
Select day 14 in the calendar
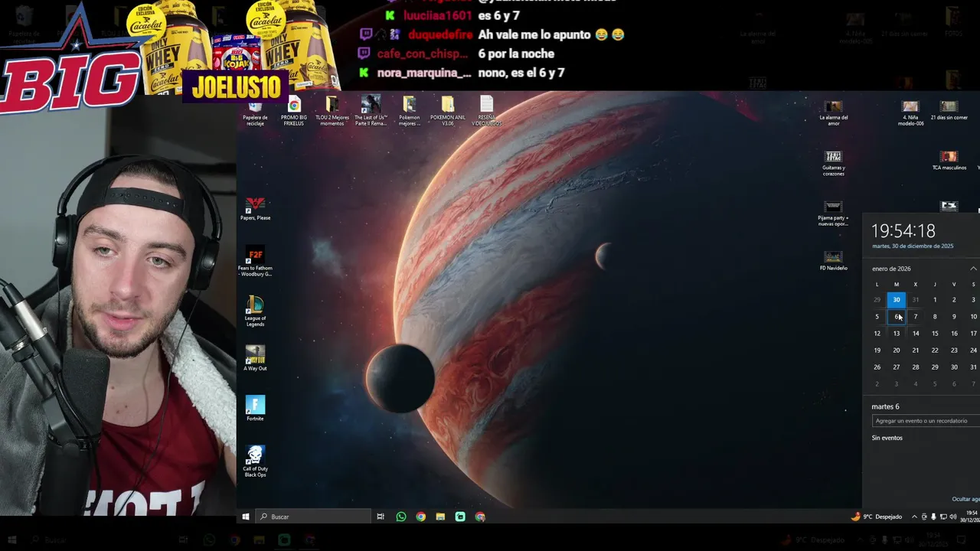(x=916, y=334)
